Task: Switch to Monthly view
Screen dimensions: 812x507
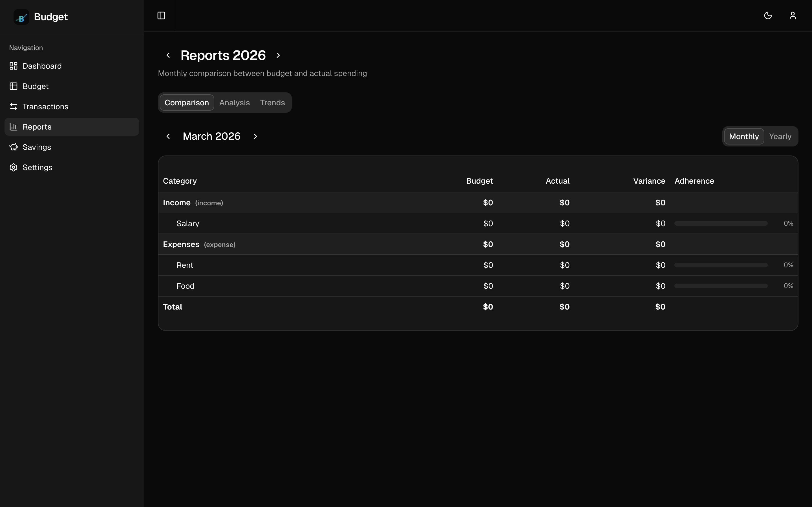Action: [744, 136]
